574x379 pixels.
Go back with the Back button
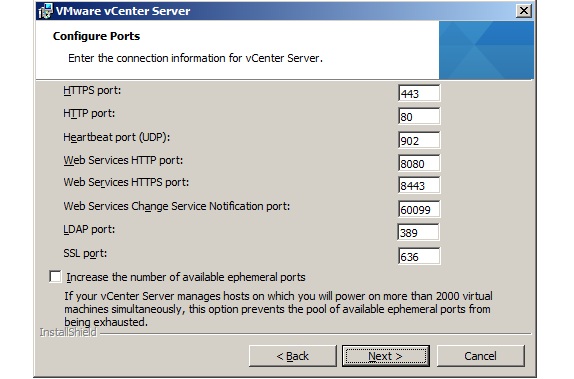click(x=292, y=356)
